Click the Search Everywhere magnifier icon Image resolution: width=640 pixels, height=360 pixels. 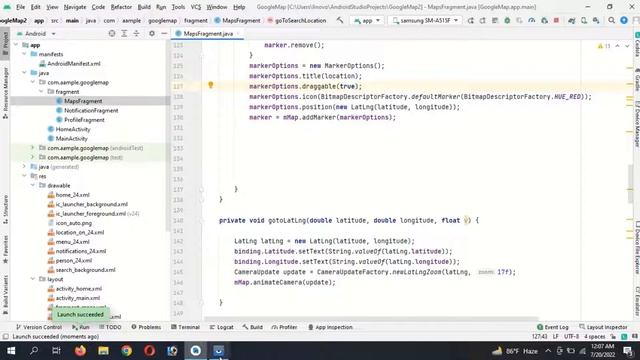pyautogui.click(x=611, y=20)
